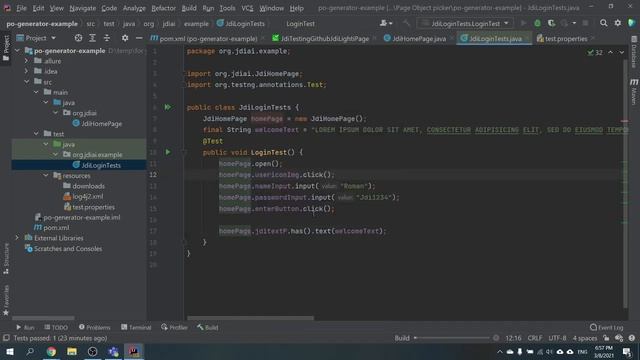640x360 pixels.
Task: Click the run gutter icon beside LoginTest method
Action: pyautogui.click(x=168, y=152)
